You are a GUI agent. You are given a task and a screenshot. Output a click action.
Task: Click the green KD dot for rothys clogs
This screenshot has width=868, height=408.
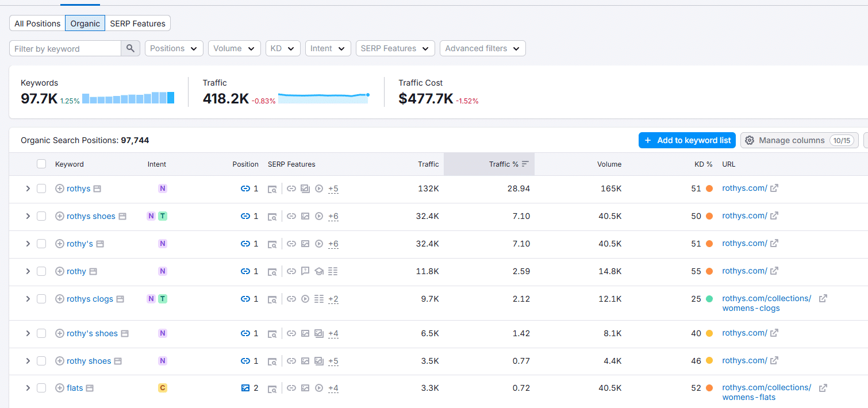click(709, 299)
